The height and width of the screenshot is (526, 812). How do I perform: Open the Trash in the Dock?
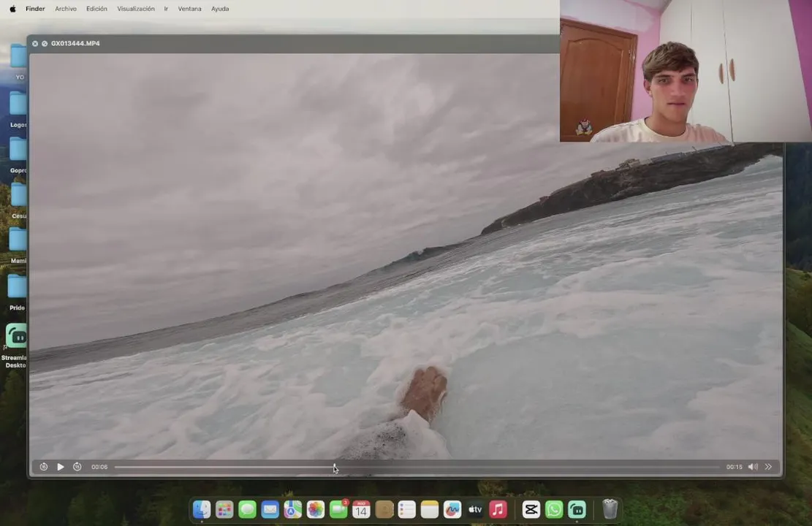pyautogui.click(x=610, y=509)
